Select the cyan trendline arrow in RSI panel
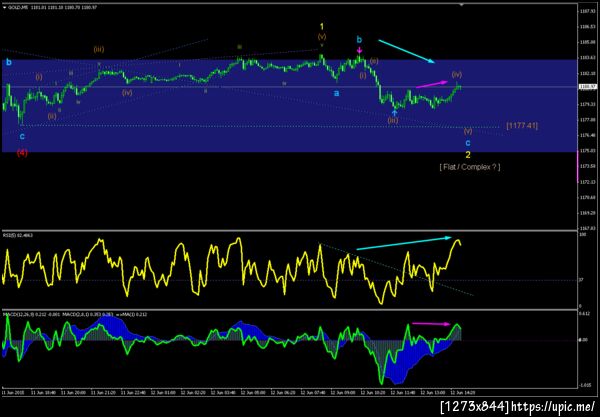Viewport: 600px width, 417px height. click(404, 244)
